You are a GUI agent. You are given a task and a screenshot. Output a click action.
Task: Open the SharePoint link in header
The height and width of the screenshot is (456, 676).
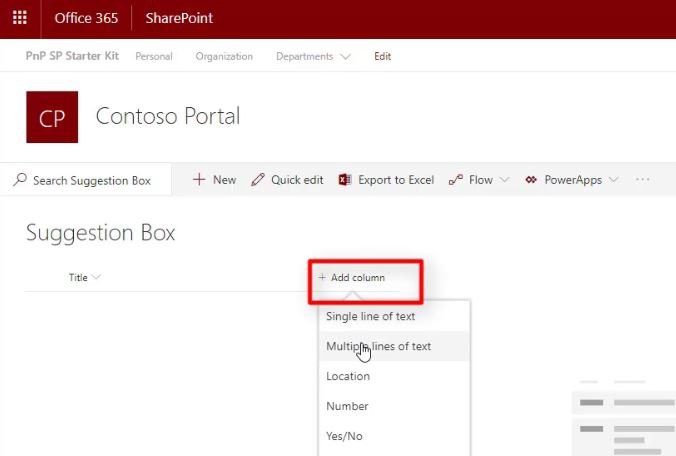(x=179, y=18)
